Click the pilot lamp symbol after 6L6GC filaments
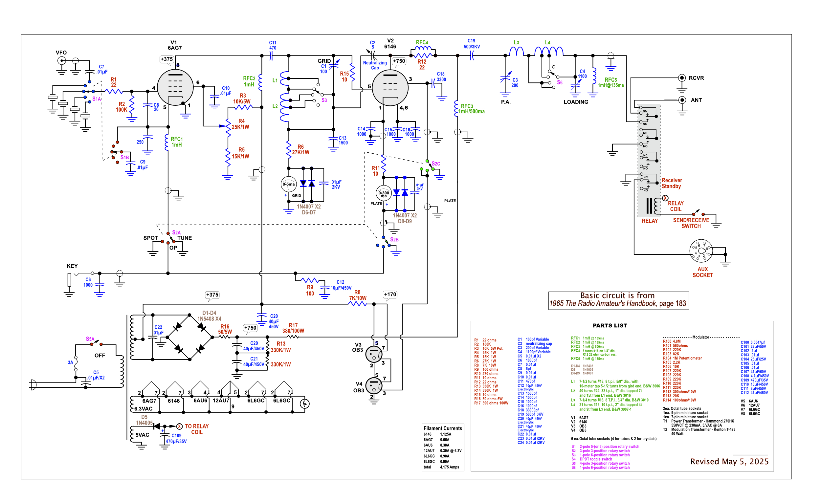The image size is (821, 504). point(304,404)
